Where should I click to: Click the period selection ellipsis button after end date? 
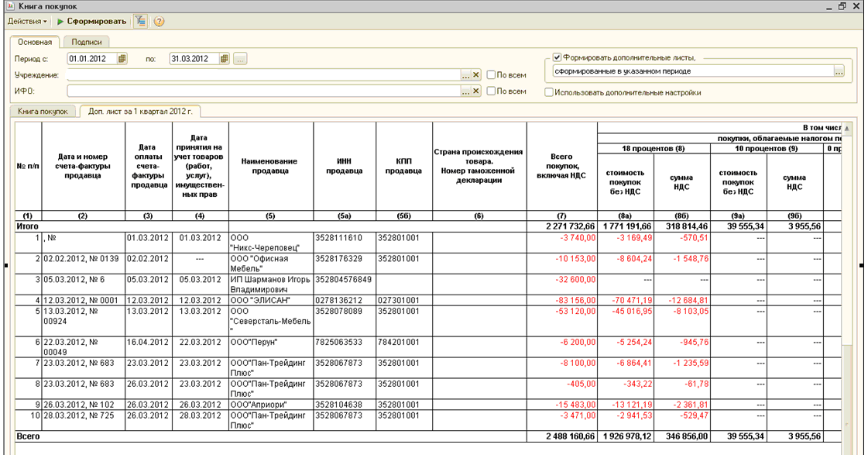tap(240, 58)
